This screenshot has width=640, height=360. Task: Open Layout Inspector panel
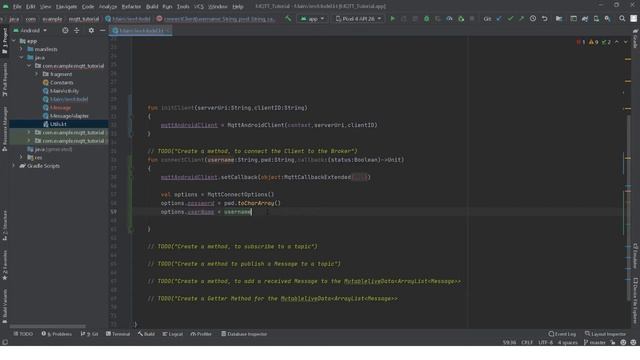605,334
